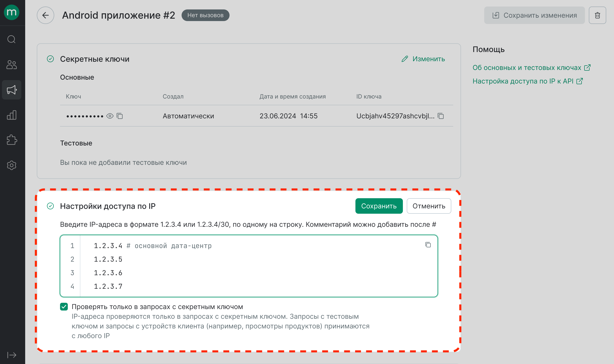Click the Создал column header
This screenshot has height=364, width=614.
[x=173, y=96]
